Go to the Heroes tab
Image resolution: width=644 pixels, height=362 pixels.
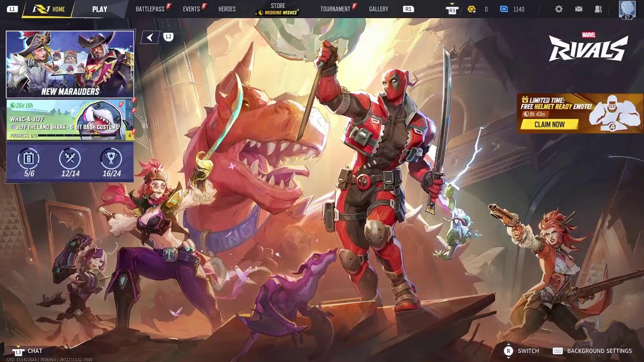227,9
